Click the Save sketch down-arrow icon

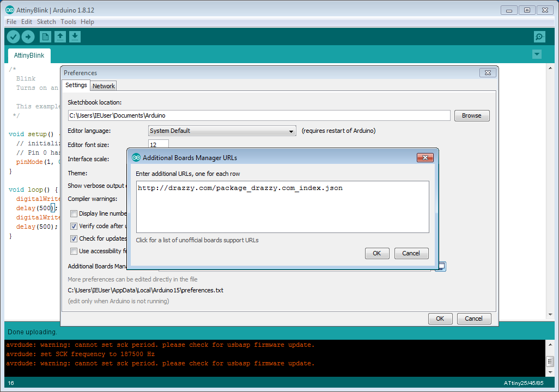(75, 36)
